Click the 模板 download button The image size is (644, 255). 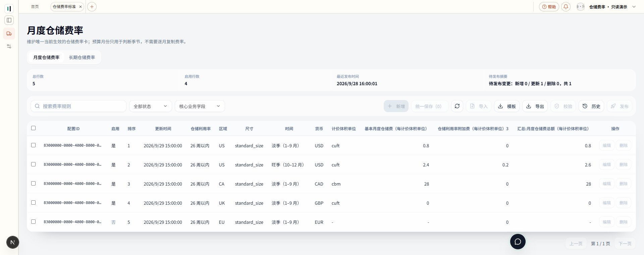(x=507, y=106)
